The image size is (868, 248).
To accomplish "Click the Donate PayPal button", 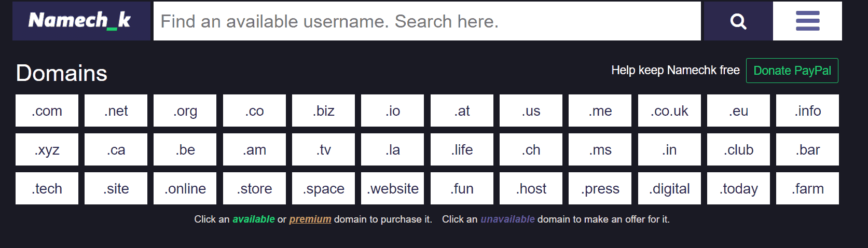I will [x=792, y=71].
